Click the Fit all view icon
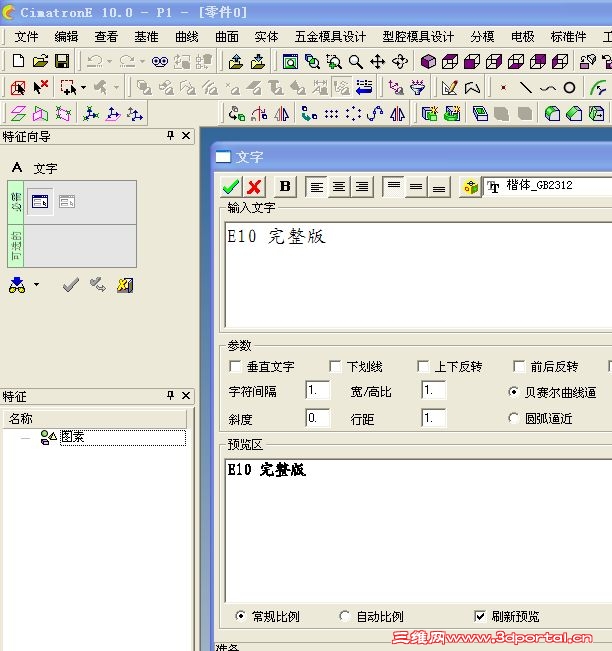 click(x=290, y=62)
